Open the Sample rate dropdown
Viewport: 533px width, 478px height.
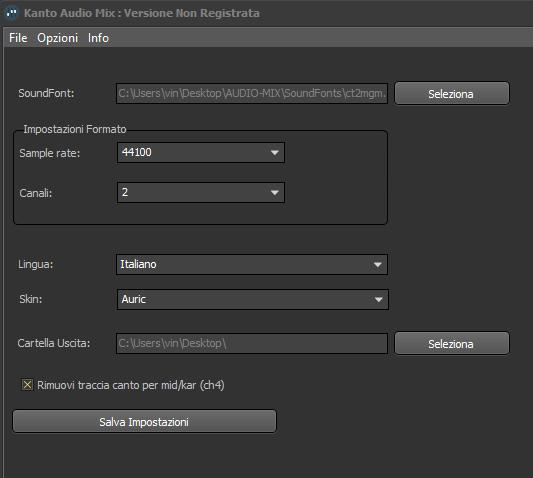coord(201,152)
